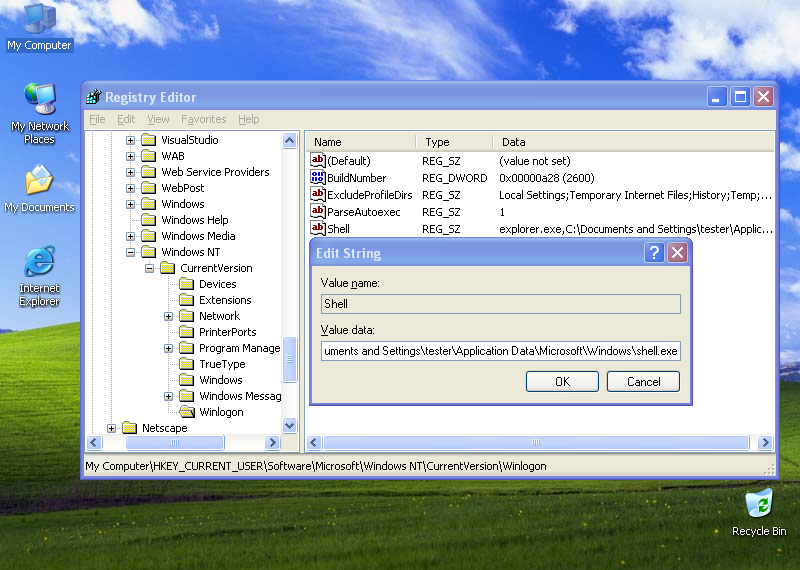Select the Network tree item label

click(219, 316)
